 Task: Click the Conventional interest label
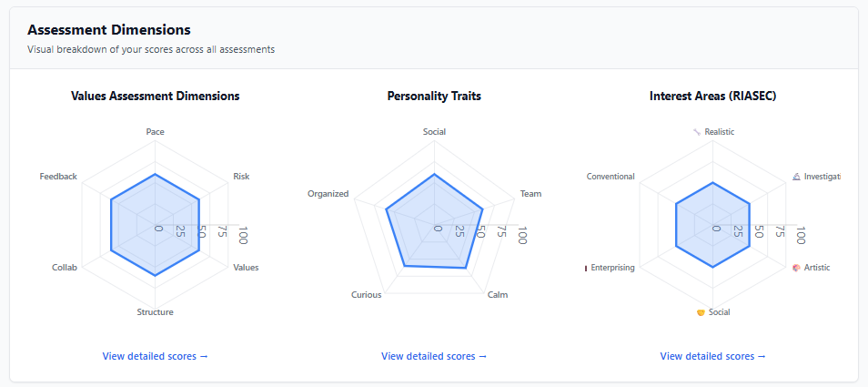pyautogui.click(x=611, y=177)
